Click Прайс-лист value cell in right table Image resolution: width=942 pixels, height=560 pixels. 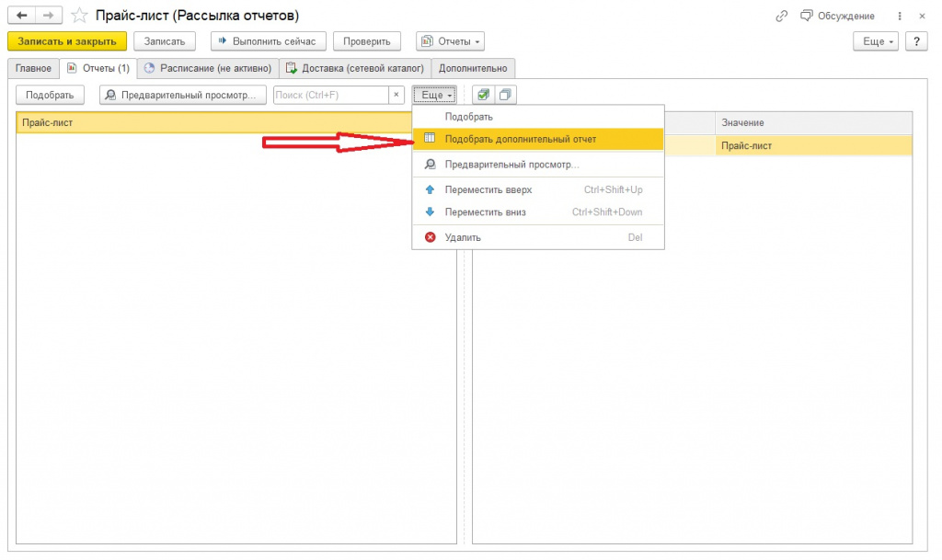(x=813, y=146)
